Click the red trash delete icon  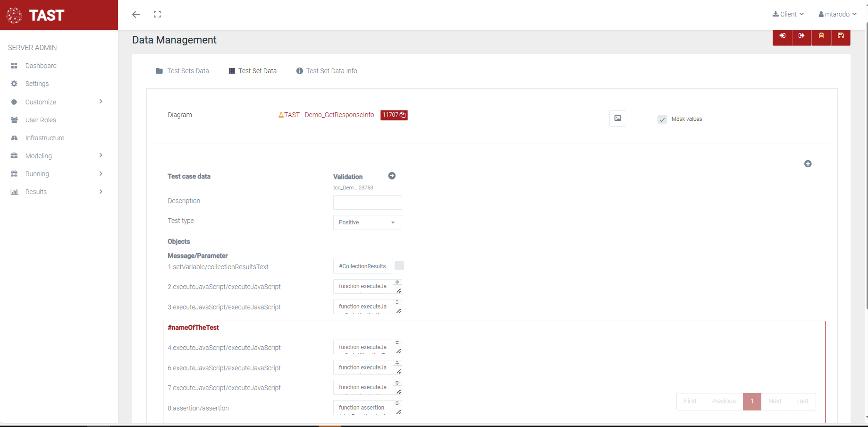(821, 36)
